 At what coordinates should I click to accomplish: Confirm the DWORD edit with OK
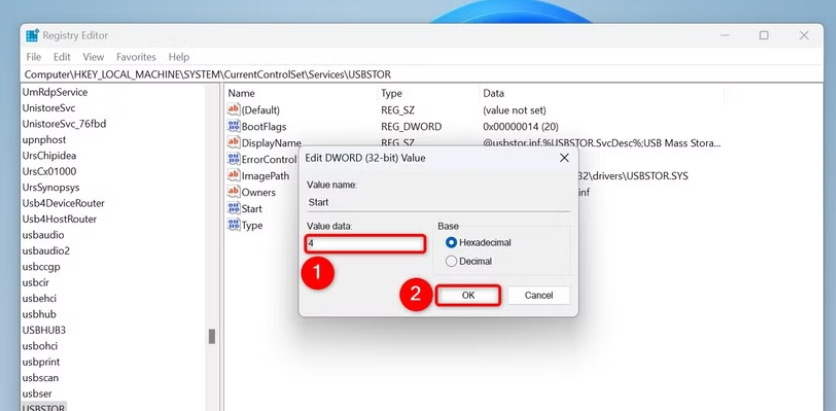(x=468, y=295)
